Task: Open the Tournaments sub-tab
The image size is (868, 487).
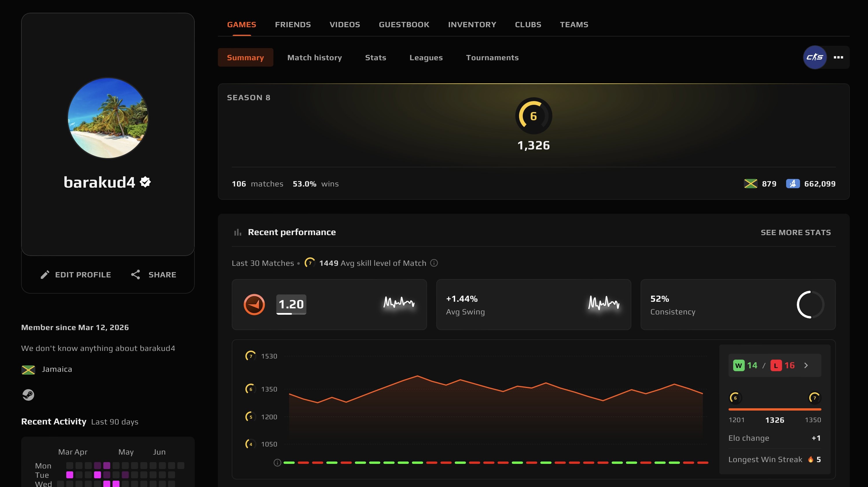Action: (492, 57)
